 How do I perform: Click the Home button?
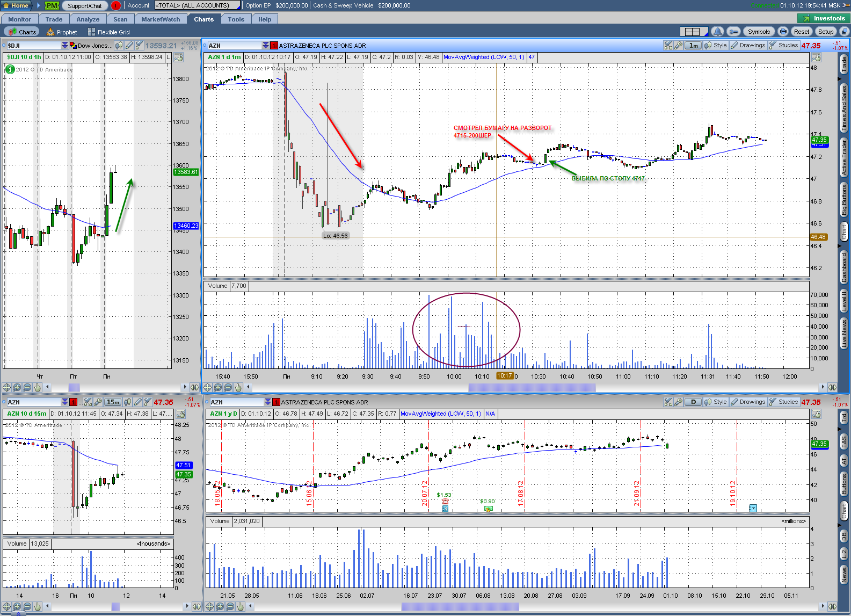click(17, 5)
